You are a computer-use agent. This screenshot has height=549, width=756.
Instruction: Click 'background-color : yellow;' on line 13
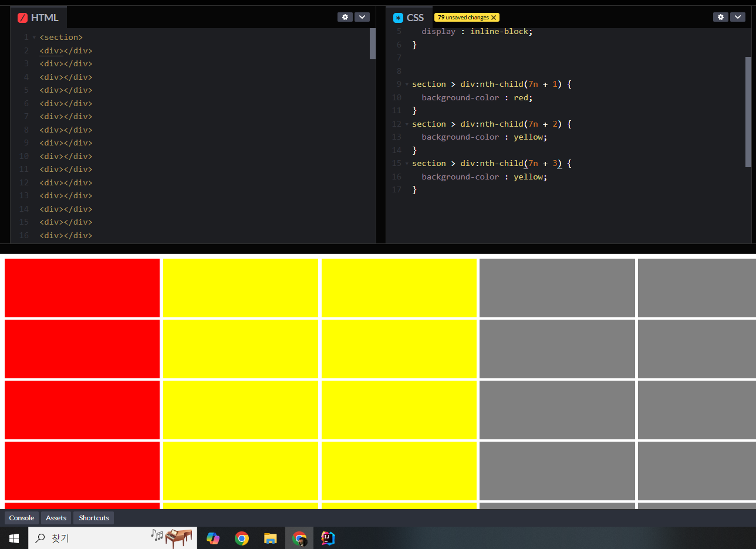pyautogui.click(x=484, y=137)
